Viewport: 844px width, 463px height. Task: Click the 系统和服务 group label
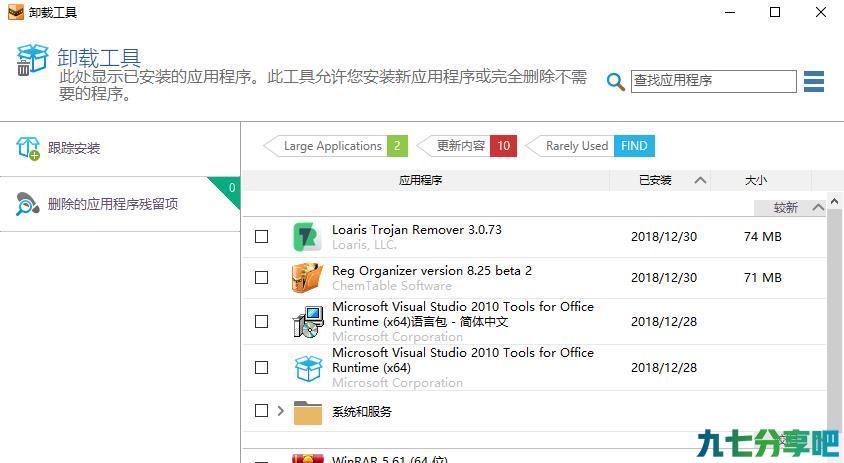tap(362, 412)
